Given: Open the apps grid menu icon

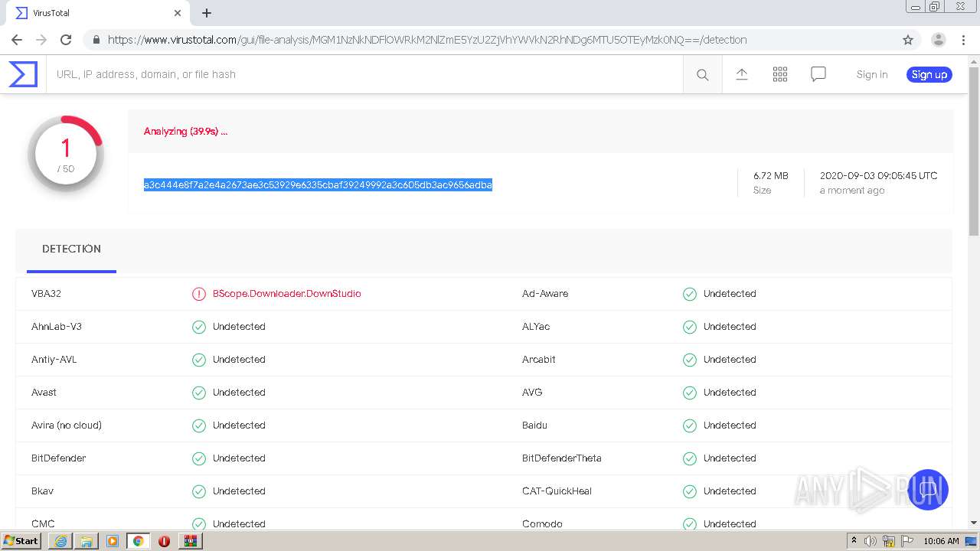Looking at the screenshot, I should 780,74.
